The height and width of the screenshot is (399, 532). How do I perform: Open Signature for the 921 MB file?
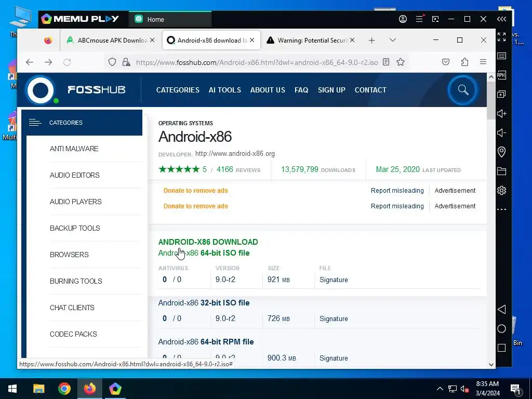[334, 280]
